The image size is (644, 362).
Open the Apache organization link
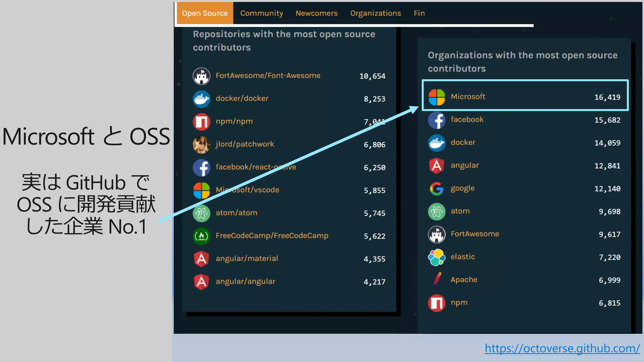[x=464, y=280]
